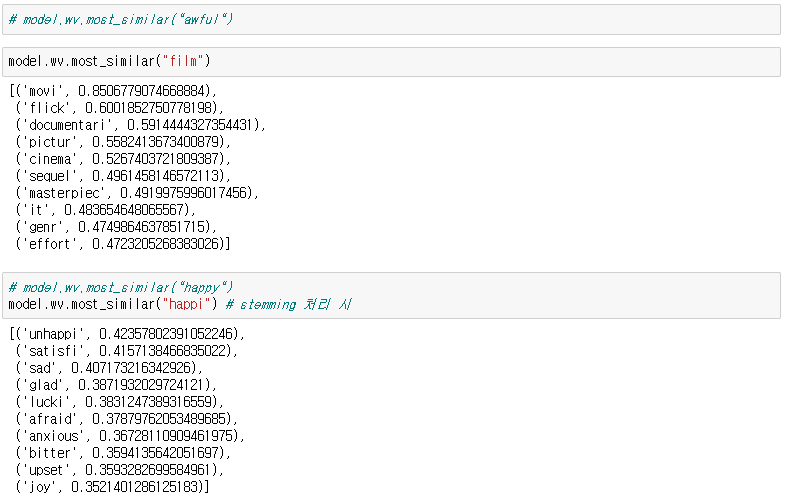
Task: Select the 'satisfi' output row
Action: (127, 351)
